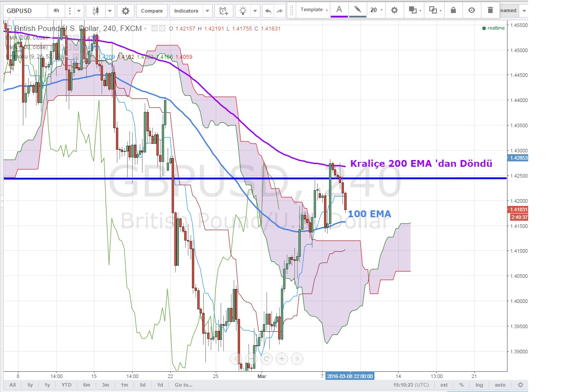This screenshot has height=392, width=574.
Task: Undo the last chart action
Action: coord(268,11)
